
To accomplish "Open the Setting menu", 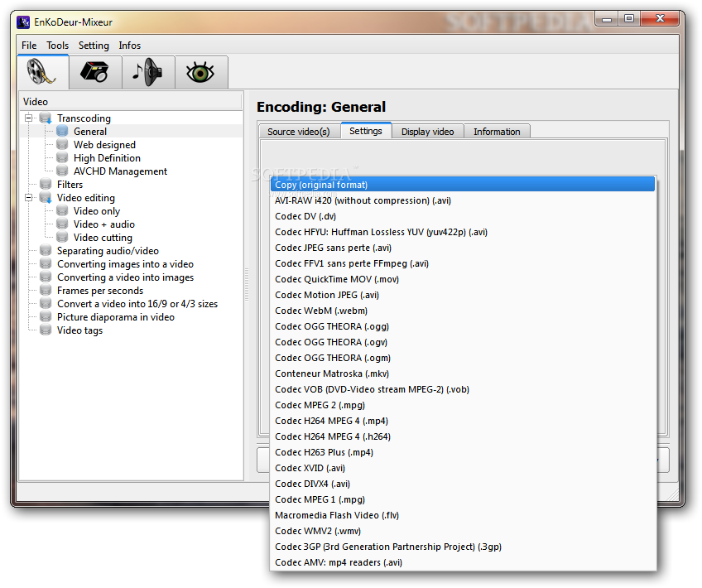I will tap(94, 46).
